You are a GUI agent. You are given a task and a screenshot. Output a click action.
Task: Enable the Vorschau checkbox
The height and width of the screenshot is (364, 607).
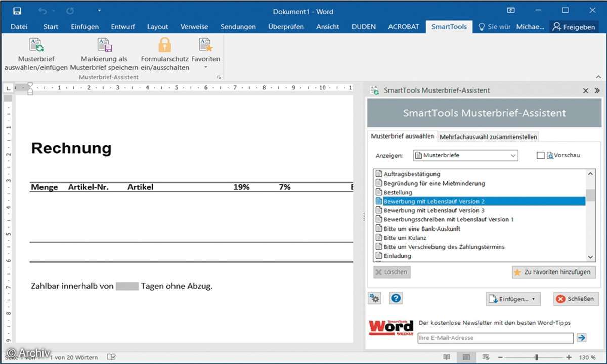[541, 155]
